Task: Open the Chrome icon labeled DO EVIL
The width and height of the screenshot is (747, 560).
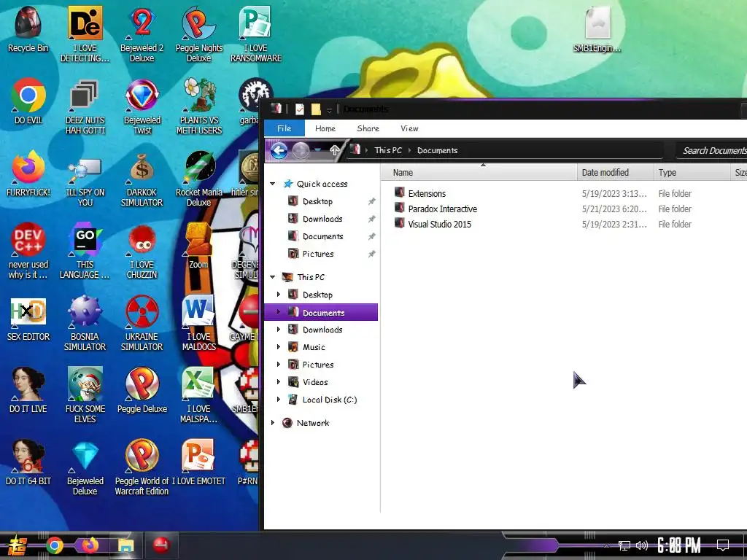Action: click(x=28, y=102)
